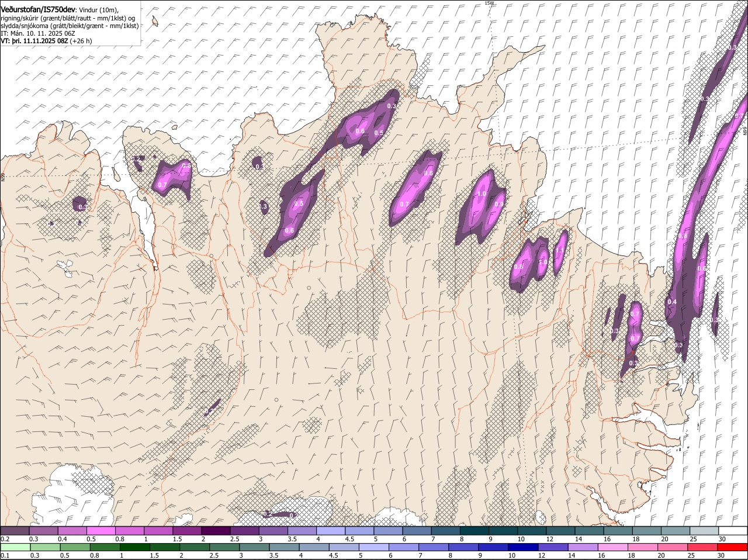Pick the light pink 16–18 rain legend swatch
The image size is (748, 560).
(x=613, y=548)
